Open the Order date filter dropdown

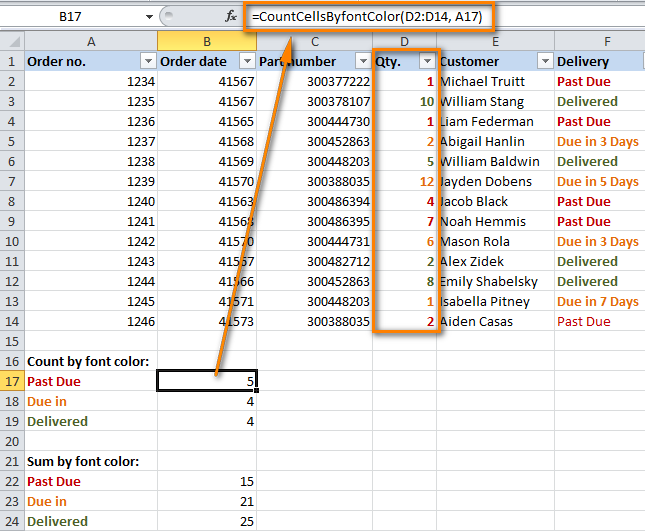point(247,61)
